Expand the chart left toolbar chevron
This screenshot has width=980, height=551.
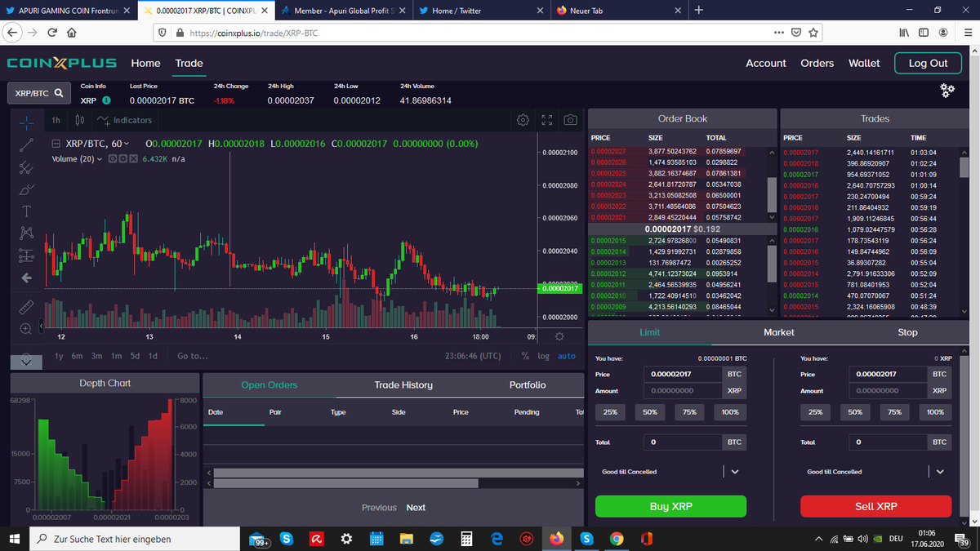tap(26, 360)
